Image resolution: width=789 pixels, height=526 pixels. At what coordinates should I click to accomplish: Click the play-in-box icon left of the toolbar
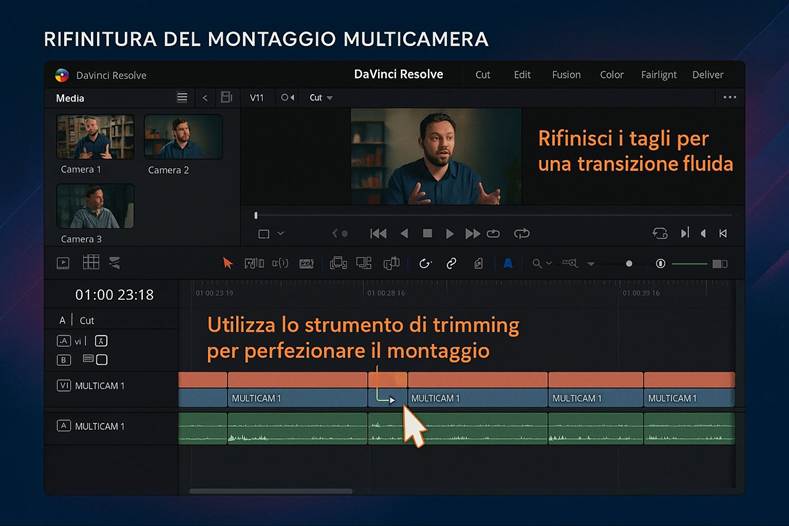click(63, 263)
